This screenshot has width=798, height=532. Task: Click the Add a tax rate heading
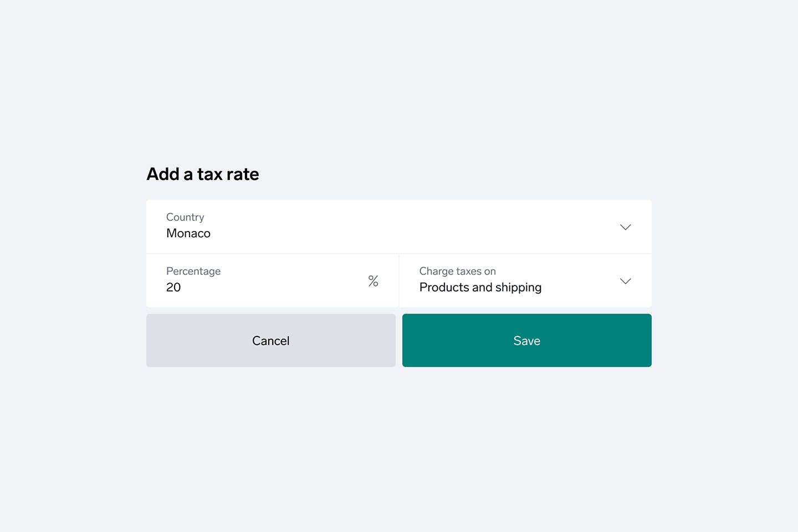tap(203, 174)
